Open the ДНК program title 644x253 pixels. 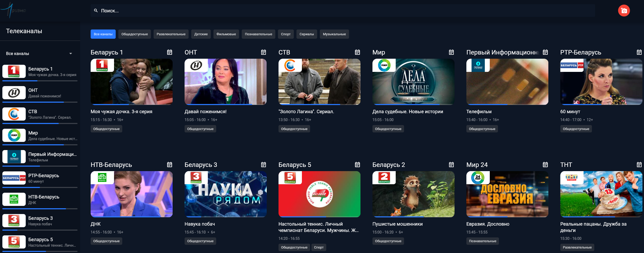click(96, 224)
